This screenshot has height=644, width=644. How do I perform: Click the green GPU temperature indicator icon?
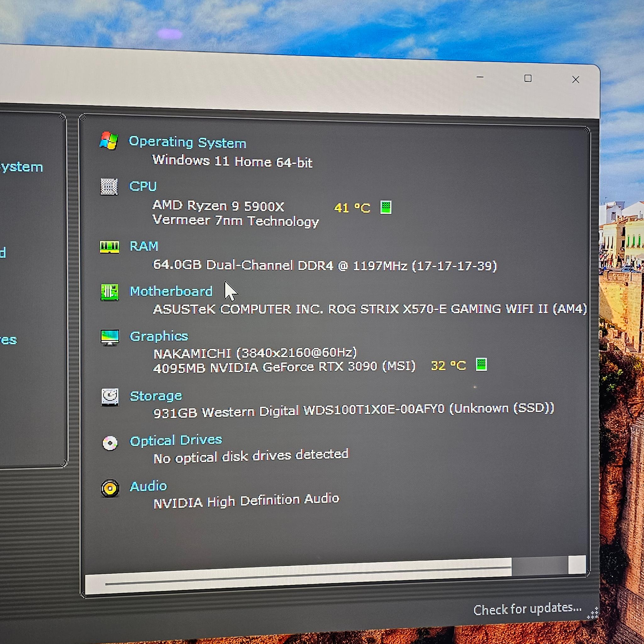click(481, 364)
